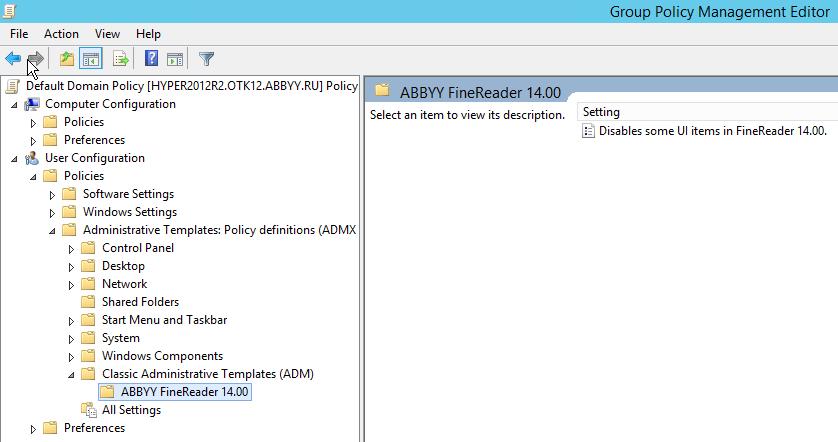Select the Computer Configuration tree item
Image resolution: width=838 pixels, height=442 pixels.
click(x=110, y=104)
